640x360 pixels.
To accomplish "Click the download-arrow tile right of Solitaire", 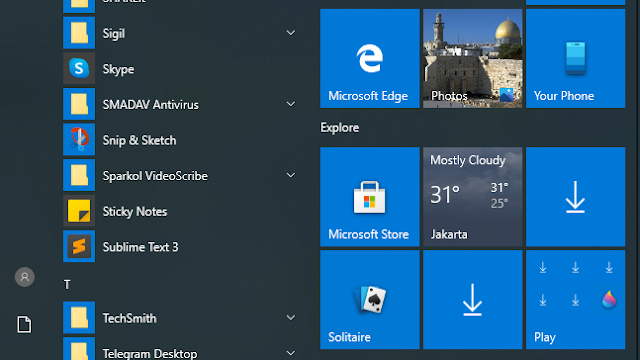I will (x=473, y=300).
